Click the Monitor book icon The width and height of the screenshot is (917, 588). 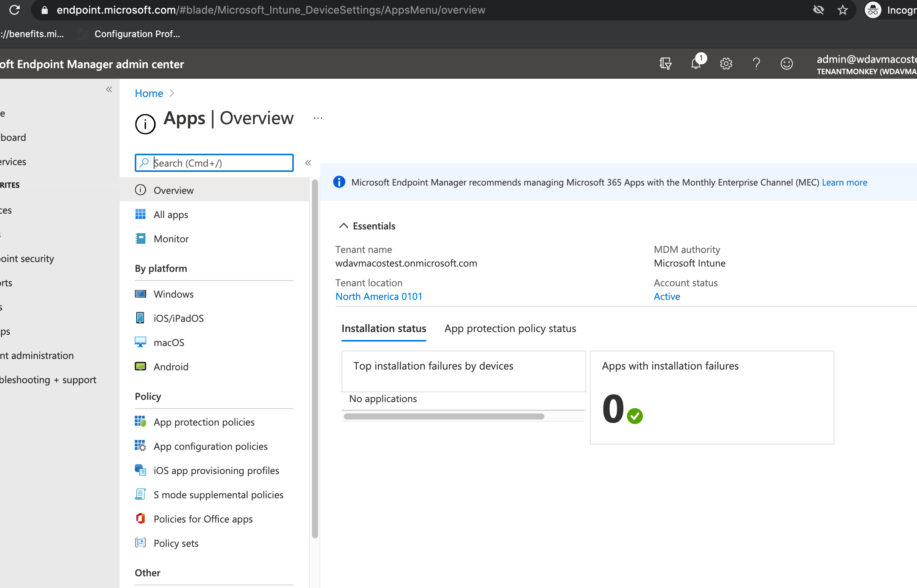tap(140, 239)
